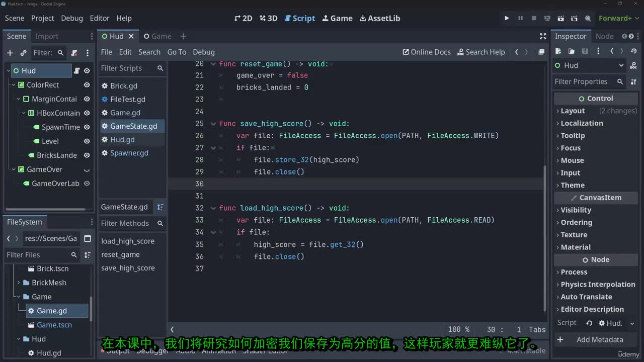Click the script editor vertical scrollbar
The image size is (644, 362).
coord(544,239)
